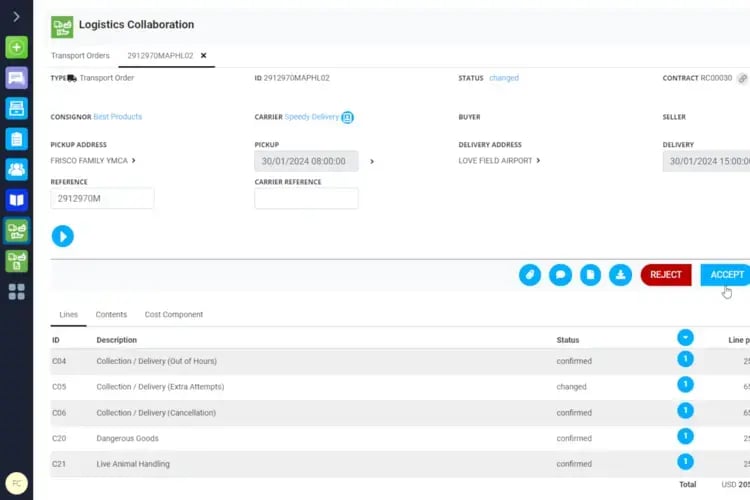Viewport: 750px width, 500px height.
Task: Switch to the Contents tab
Action: tap(111, 314)
